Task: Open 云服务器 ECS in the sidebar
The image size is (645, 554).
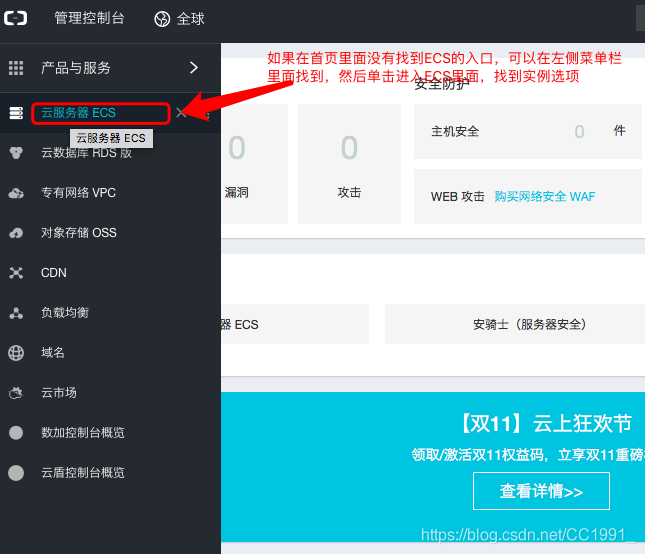Action: pyautogui.click(x=78, y=113)
